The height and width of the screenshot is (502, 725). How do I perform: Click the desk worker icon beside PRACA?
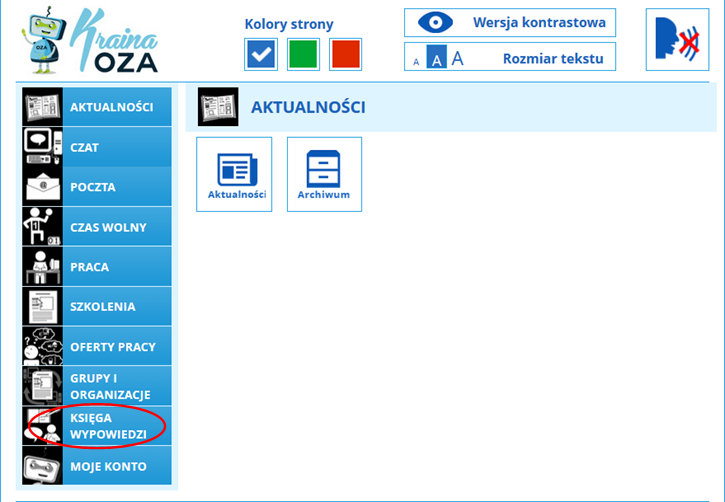click(x=43, y=266)
